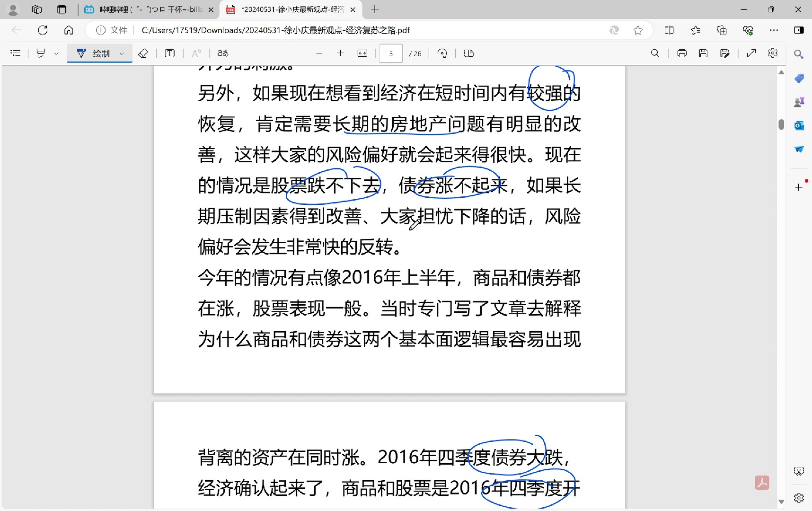
Task: View the 文件 site information
Action: (112, 30)
